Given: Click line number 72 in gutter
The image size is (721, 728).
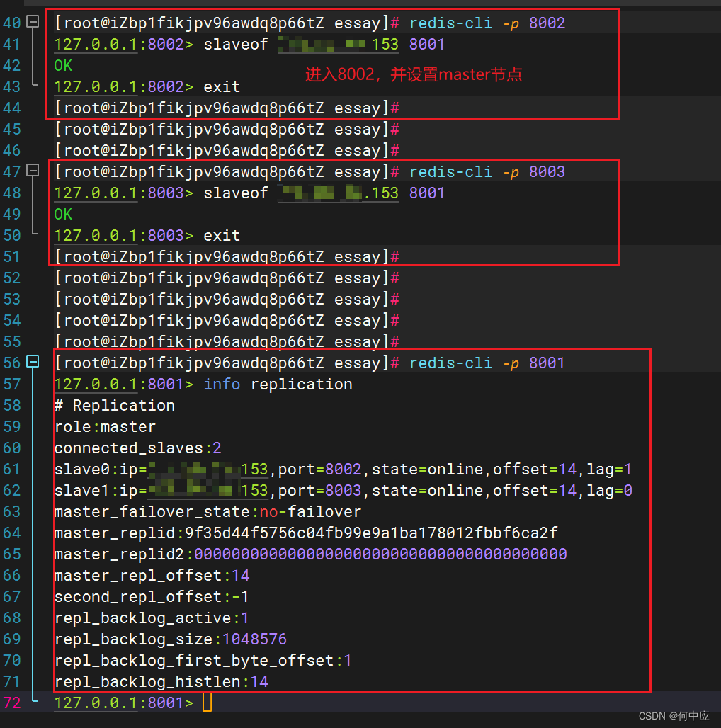Looking at the screenshot, I should 11,703.
